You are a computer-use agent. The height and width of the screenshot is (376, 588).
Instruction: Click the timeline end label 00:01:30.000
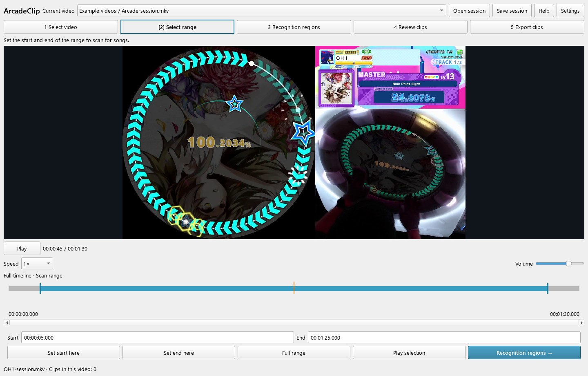tap(565, 314)
